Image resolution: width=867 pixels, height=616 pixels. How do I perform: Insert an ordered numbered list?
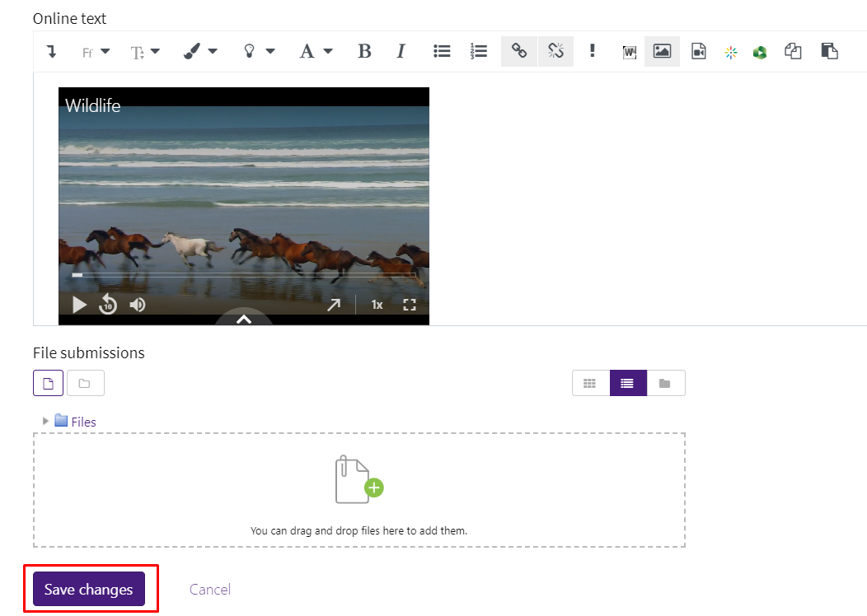pos(478,51)
